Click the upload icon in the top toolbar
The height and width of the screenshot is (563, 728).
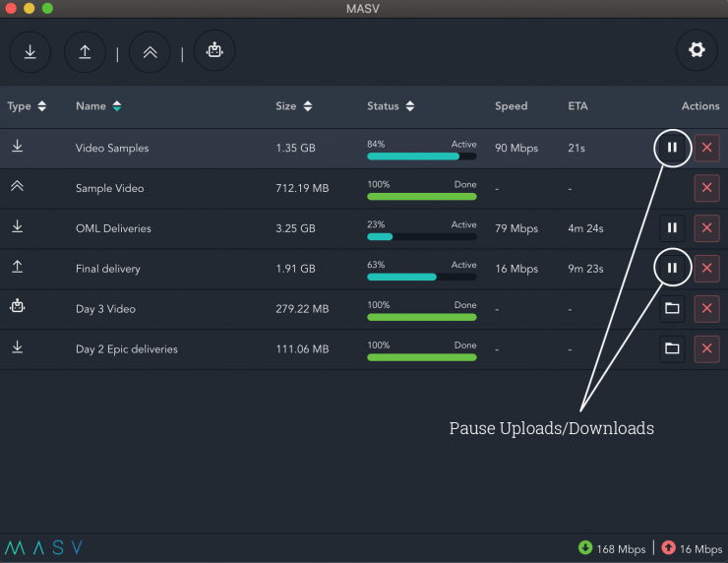85,51
